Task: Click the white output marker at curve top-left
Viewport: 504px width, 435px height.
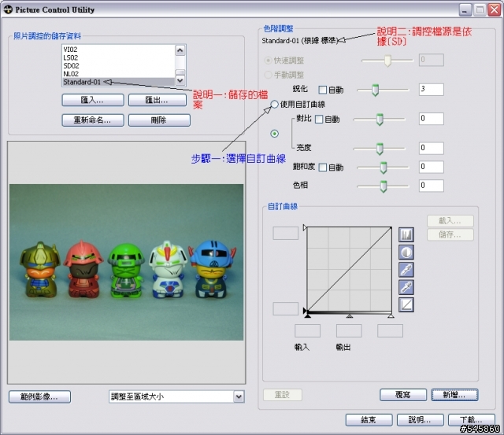Action: pos(305,227)
